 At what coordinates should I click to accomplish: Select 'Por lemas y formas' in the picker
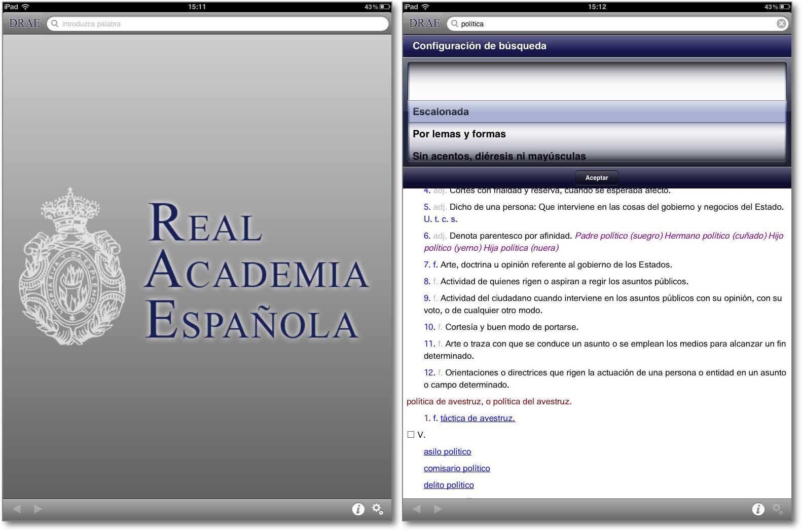(597, 134)
